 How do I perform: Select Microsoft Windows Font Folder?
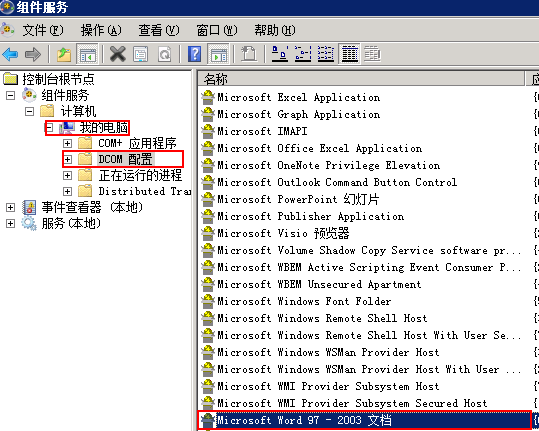click(x=304, y=301)
